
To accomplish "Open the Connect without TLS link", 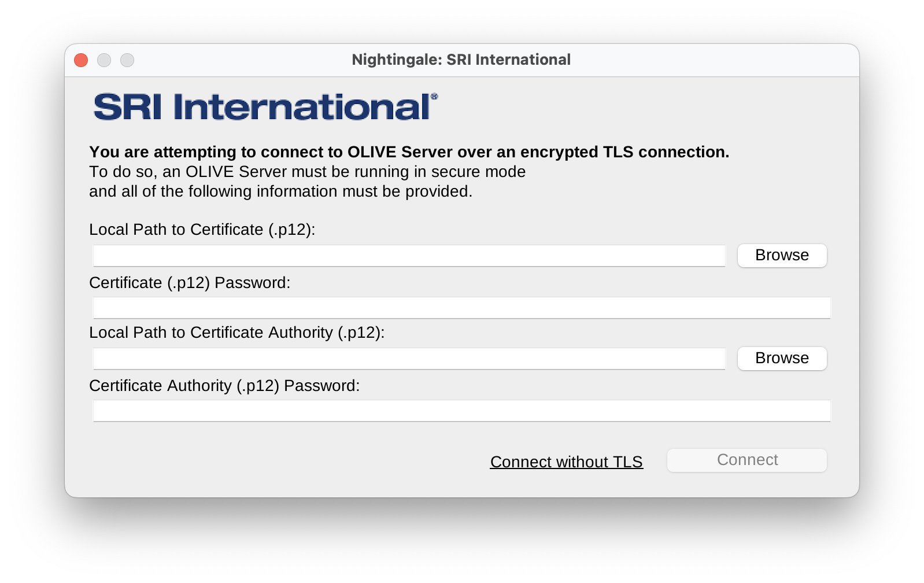I will tap(566, 462).
